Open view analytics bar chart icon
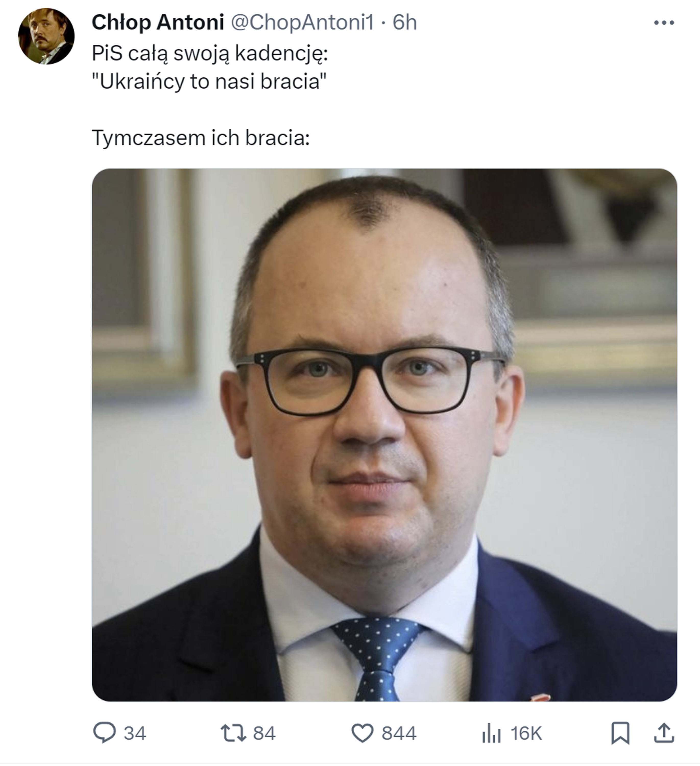The height and width of the screenshot is (766, 700). click(491, 733)
